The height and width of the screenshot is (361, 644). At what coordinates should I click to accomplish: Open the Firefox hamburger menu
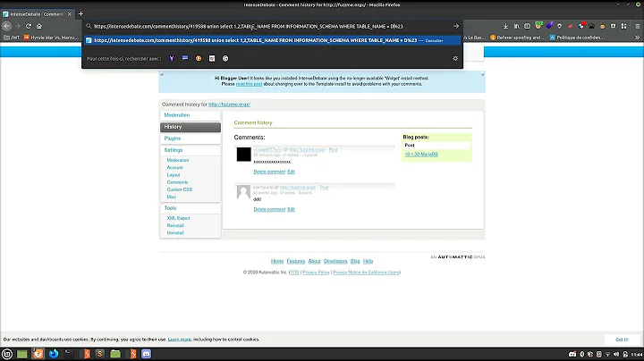pos(638,26)
